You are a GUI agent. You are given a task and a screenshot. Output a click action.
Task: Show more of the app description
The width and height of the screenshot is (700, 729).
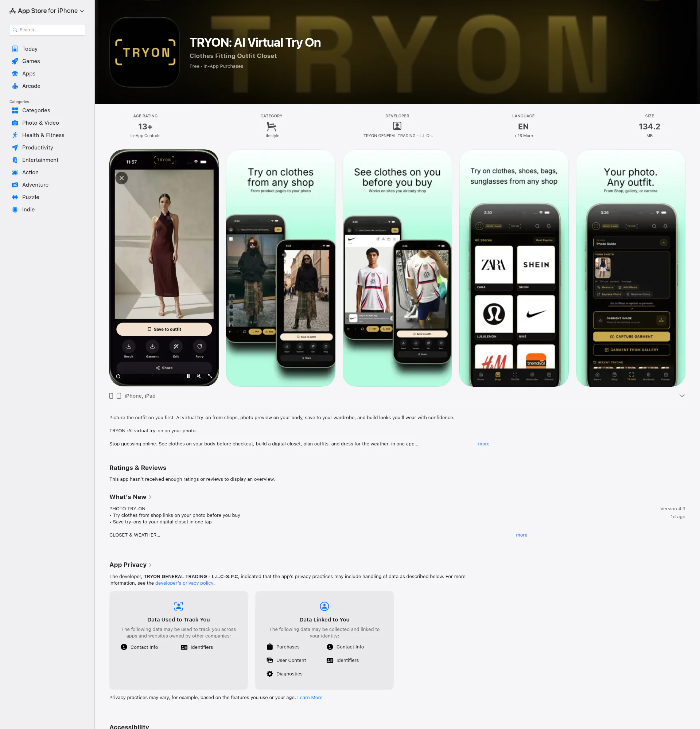[x=483, y=444]
